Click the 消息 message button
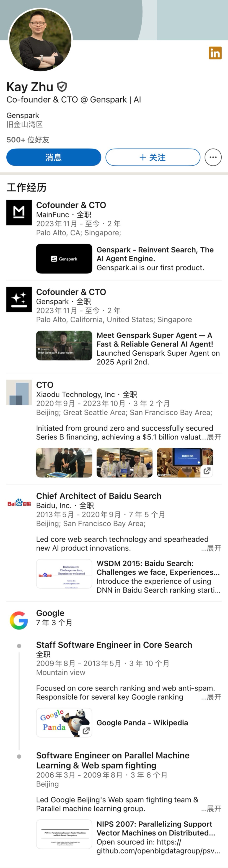This screenshot has width=228, height=868. (x=54, y=157)
